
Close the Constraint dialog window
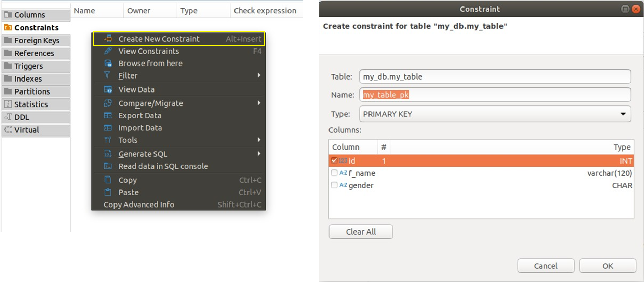[636, 9]
